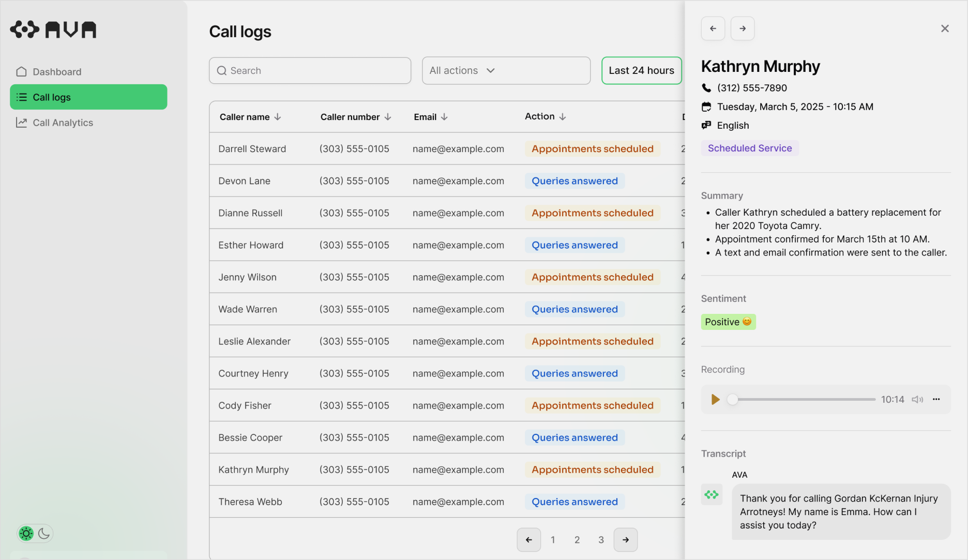
Task: Click the search magnifier icon
Action: pyautogui.click(x=222, y=71)
